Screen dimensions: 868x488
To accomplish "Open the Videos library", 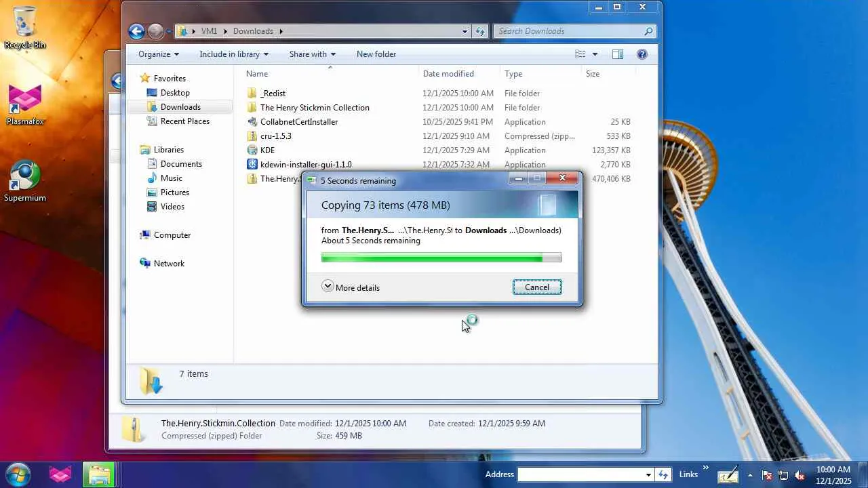I will 172,207.
